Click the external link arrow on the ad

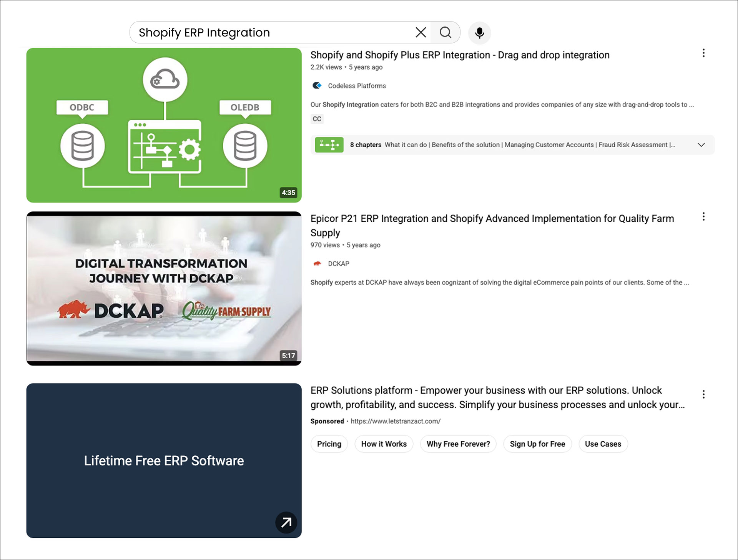[286, 522]
